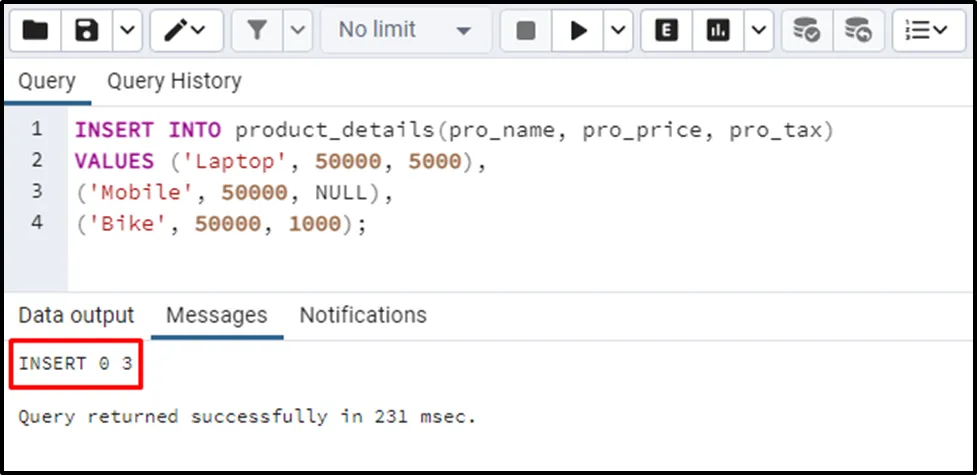Open the Macros list dropdown
Image resolution: width=977 pixels, height=475 pixels.
coord(927,31)
